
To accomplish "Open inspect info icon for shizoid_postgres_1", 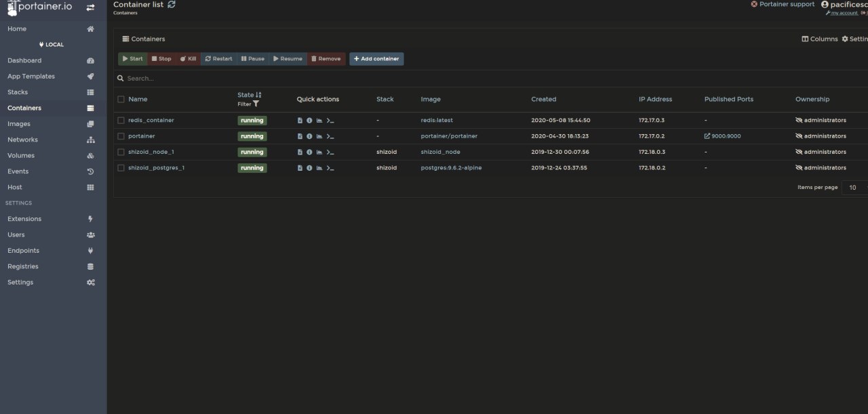I will pyautogui.click(x=309, y=168).
